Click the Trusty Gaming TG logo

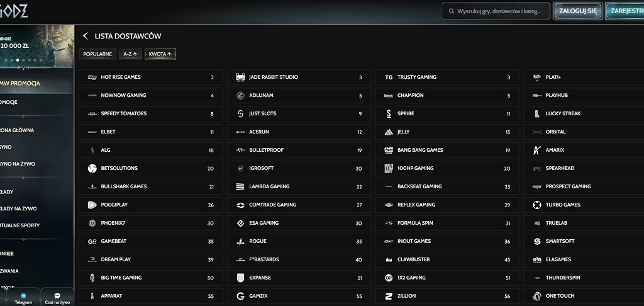[x=389, y=77]
